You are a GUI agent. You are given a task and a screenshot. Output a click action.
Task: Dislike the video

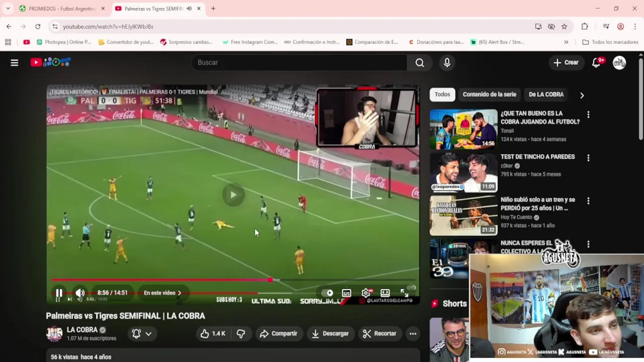(240, 333)
